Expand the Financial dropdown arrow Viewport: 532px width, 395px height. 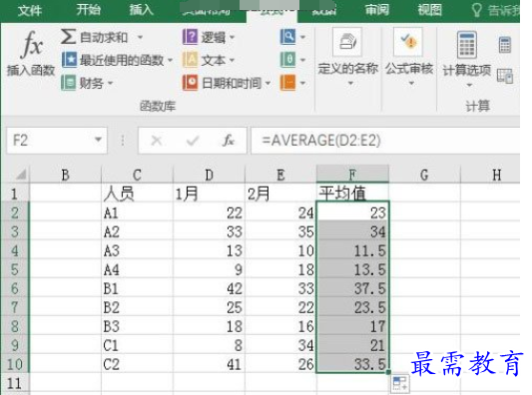tap(110, 83)
